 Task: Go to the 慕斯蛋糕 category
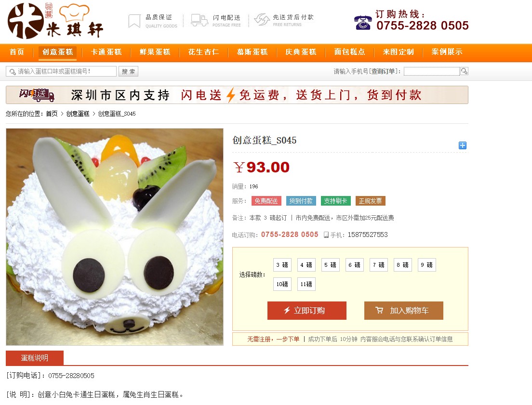pos(253,52)
